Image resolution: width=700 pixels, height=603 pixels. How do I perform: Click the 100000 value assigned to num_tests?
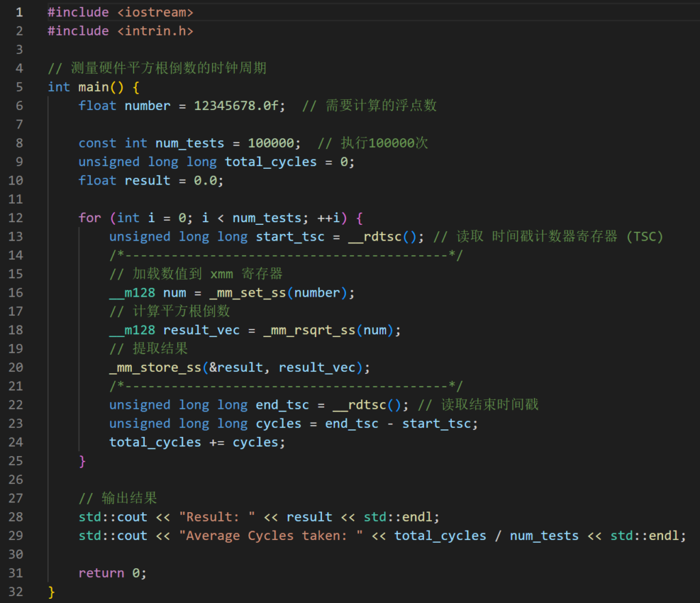(271, 143)
